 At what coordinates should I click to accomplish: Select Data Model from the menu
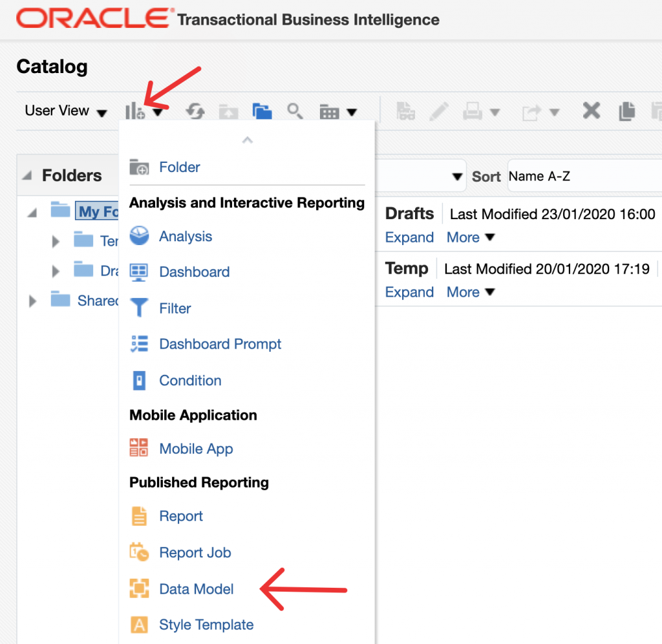tap(197, 589)
